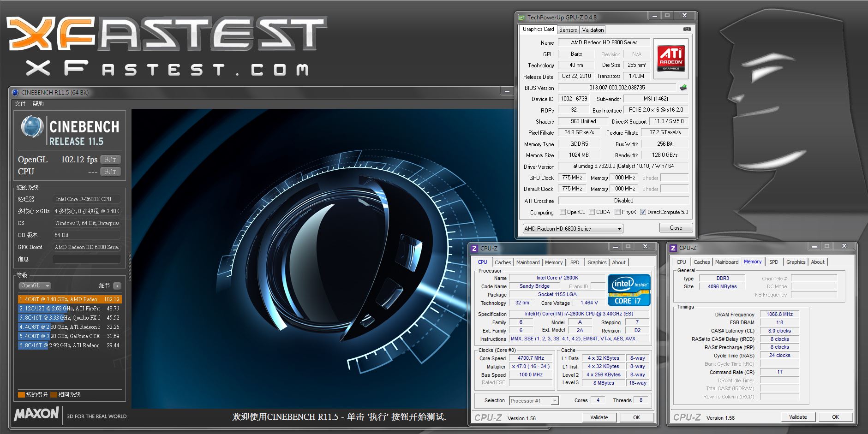Select ranking row 8C/16T @ 2.92 GHz
Screen dimensions: 868x434
point(69,345)
